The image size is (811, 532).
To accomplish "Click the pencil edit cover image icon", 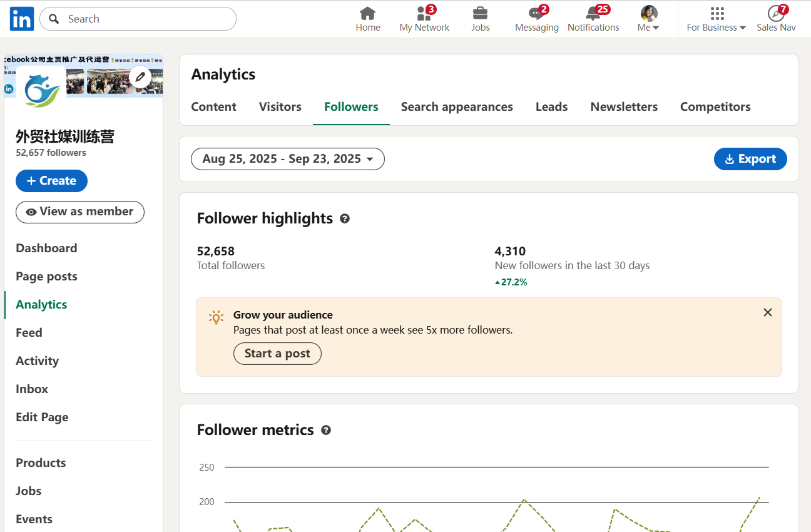I will tap(140, 77).
